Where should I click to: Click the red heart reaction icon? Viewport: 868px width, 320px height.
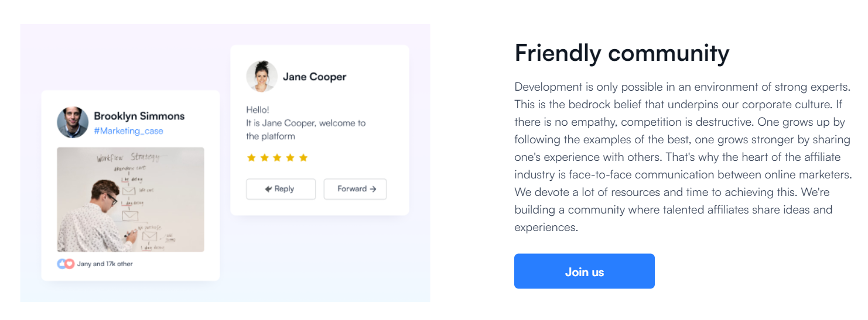tap(70, 264)
